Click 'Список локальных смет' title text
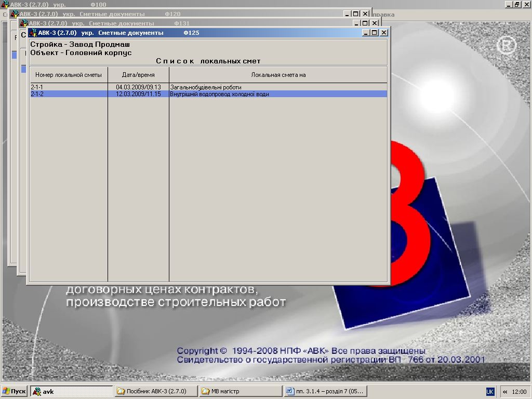This screenshot has width=532, height=399. pos(208,61)
